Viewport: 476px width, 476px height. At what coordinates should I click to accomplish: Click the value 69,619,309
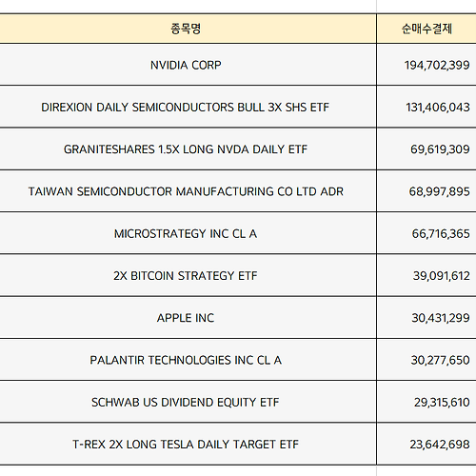coord(440,149)
